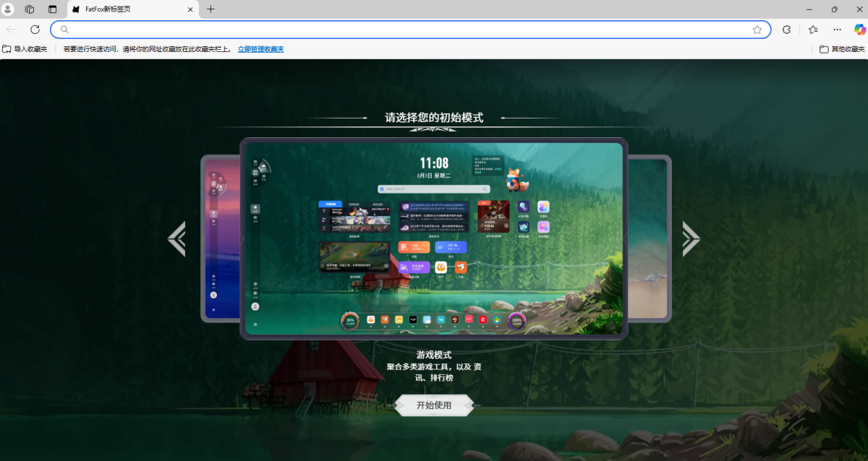
Task: Open the Copilot icon in the toolbar
Action: point(860,30)
